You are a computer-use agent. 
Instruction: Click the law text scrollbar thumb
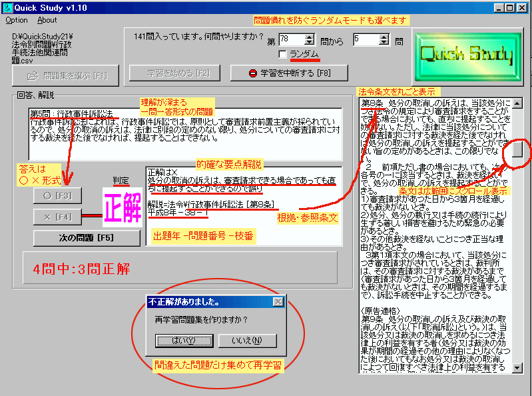coord(517,149)
